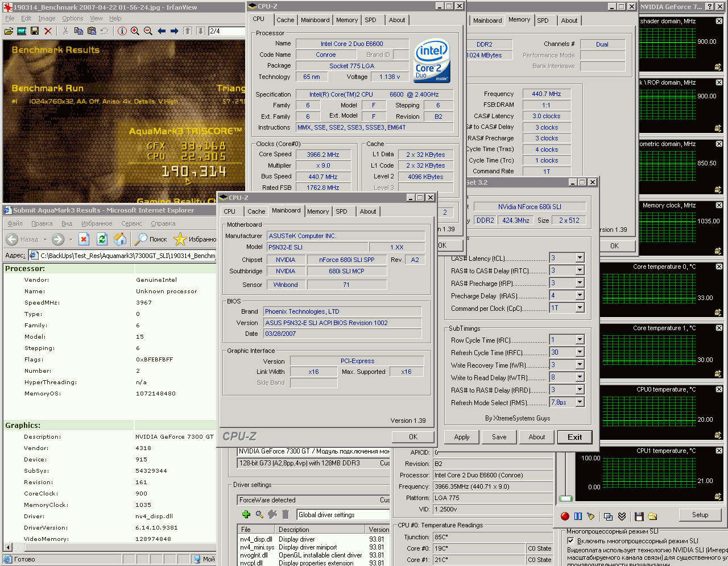The height and width of the screenshot is (566, 728).
Task: Click Save button in MemSet
Action: pos(499,437)
